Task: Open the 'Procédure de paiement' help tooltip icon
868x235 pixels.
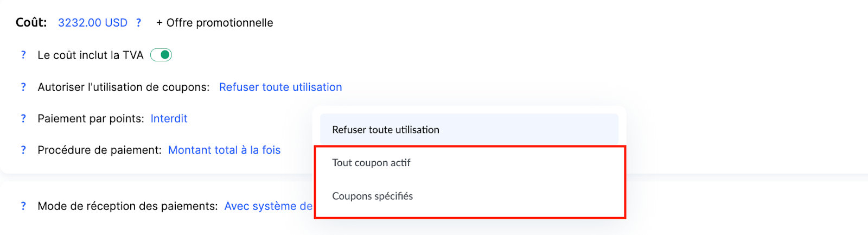Action: click(23, 150)
